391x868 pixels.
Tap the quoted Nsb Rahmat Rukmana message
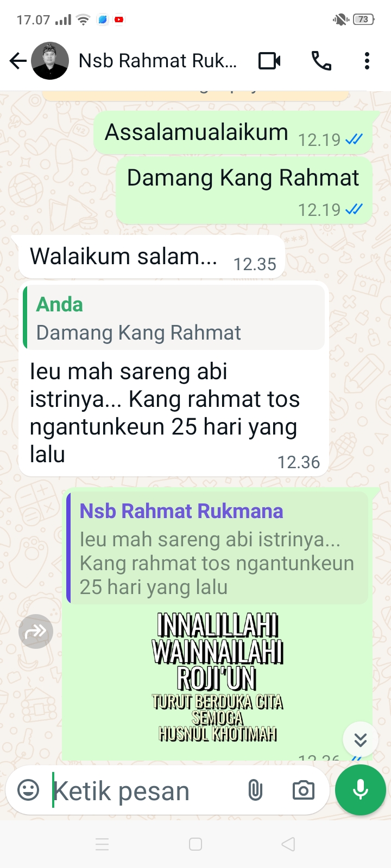(x=217, y=548)
